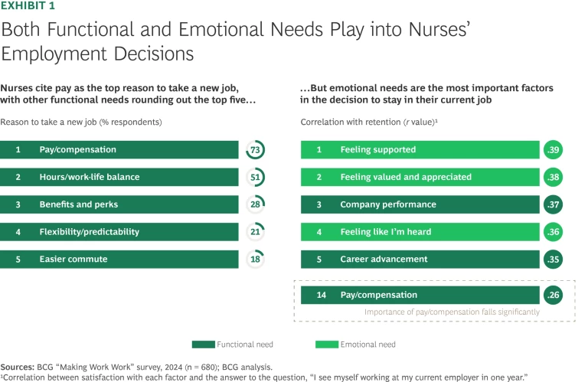Click the 51 percent circle indicator
Viewport: 588px width, 382px height.
[x=255, y=177]
